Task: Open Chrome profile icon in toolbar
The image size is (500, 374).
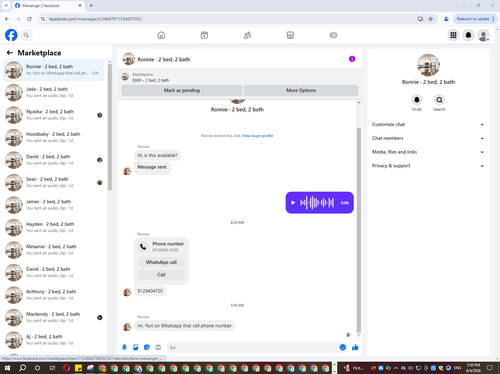Action: tap(446, 19)
